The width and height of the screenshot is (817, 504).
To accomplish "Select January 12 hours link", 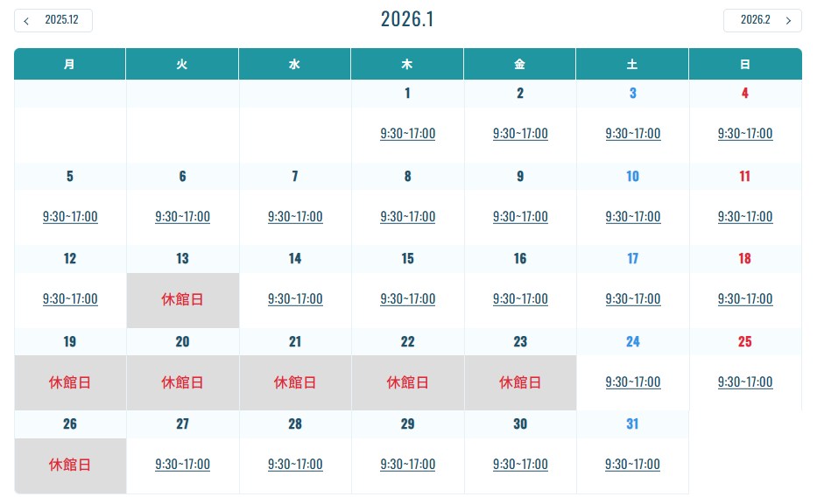I will pyautogui.click(x=70, y=299).
